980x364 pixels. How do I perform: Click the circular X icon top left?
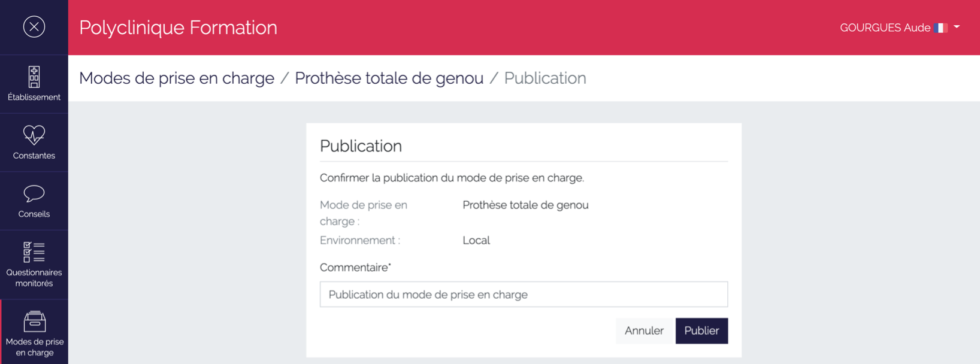[x=34, y=26]
